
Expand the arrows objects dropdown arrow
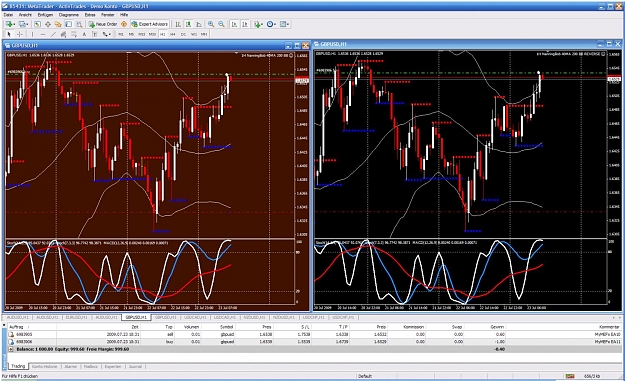pos(110,34)
